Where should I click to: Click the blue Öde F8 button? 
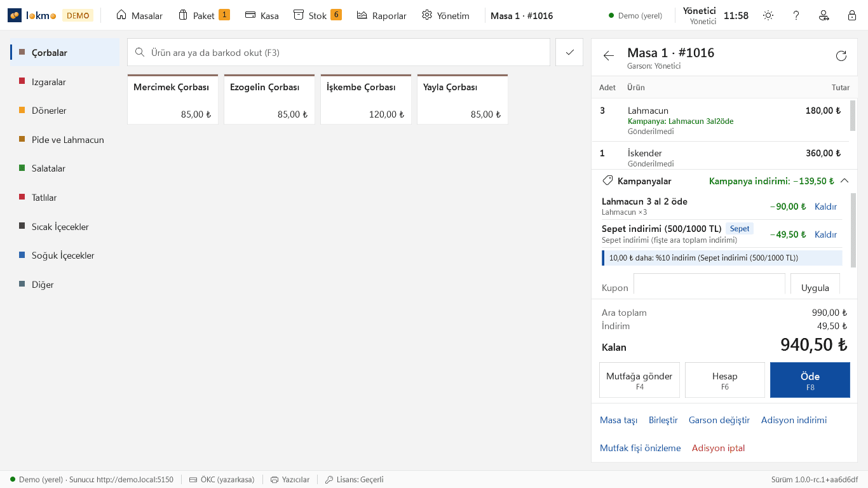[x=810, y=380]
